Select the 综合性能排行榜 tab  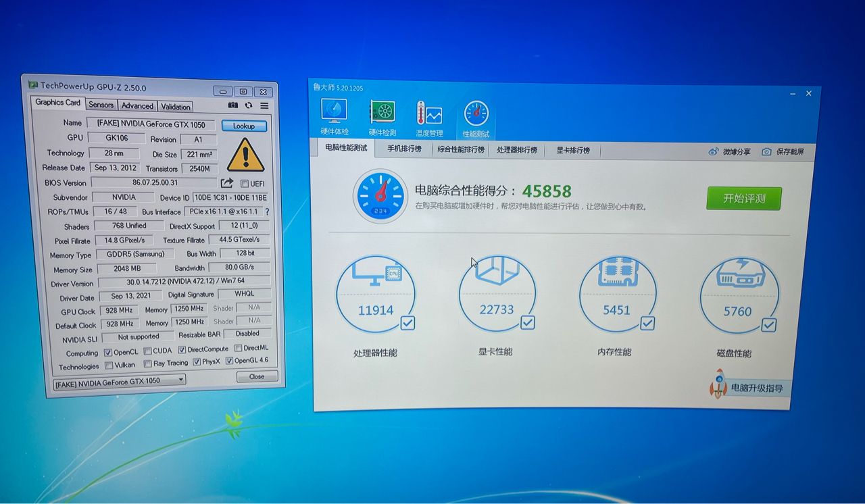tap(461, 149)
